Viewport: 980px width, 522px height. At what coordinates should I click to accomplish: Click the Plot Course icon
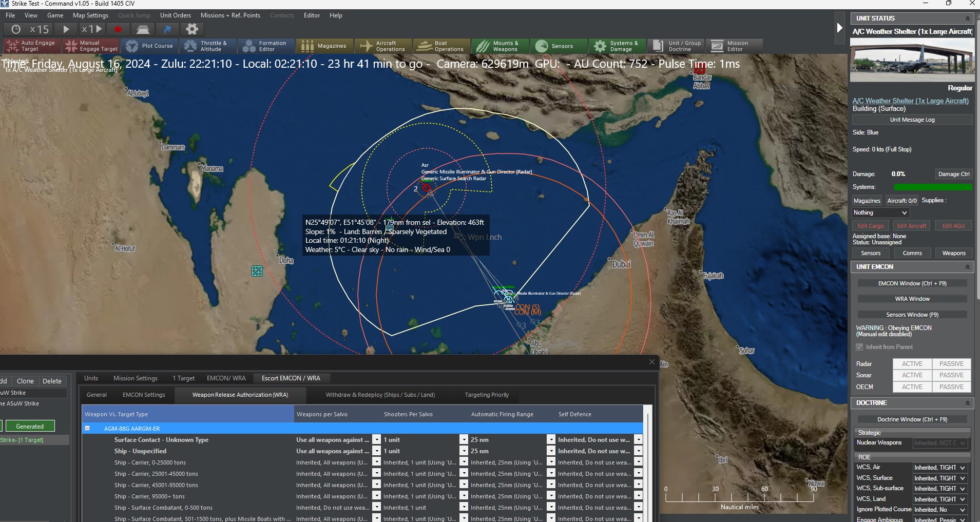point(132,46)
